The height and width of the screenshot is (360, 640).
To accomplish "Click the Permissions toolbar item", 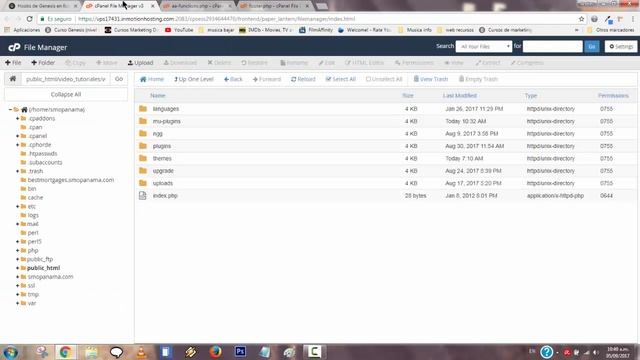I will click(414, 63).
